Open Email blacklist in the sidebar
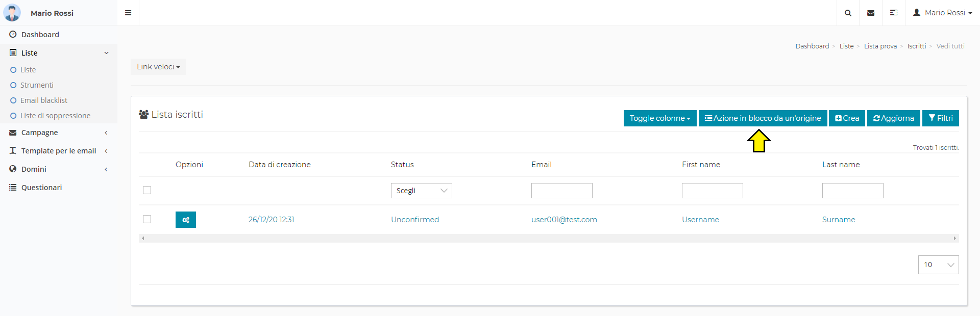Viewport: 980px width, 316px height. (x=44, y=100)
